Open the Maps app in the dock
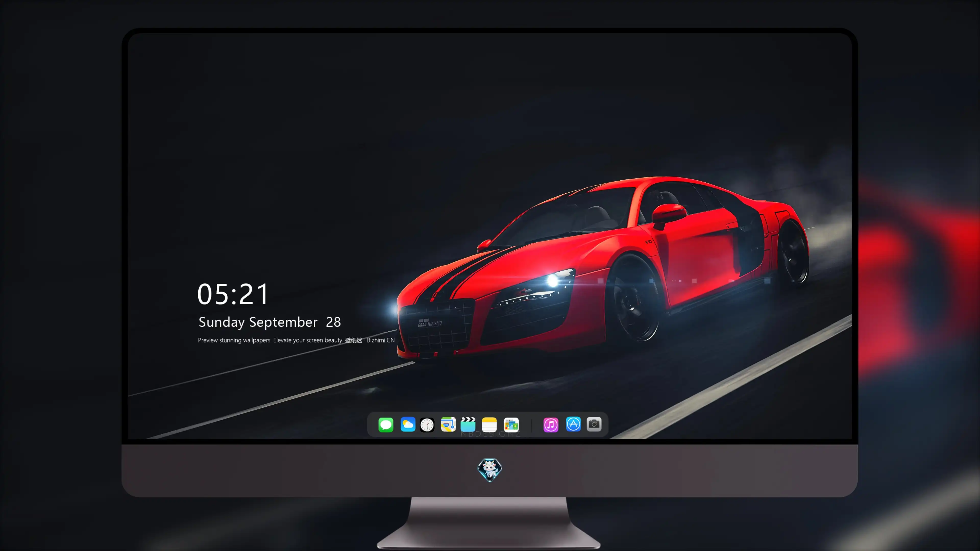Viewport: 980px width, 551px height. pyautogui.click(x=448, y=424)
